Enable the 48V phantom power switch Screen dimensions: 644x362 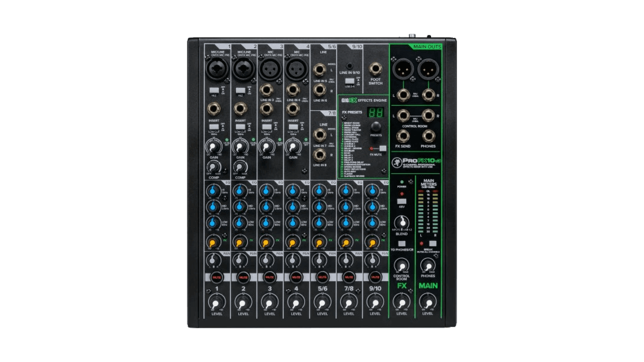pos(402,201)
